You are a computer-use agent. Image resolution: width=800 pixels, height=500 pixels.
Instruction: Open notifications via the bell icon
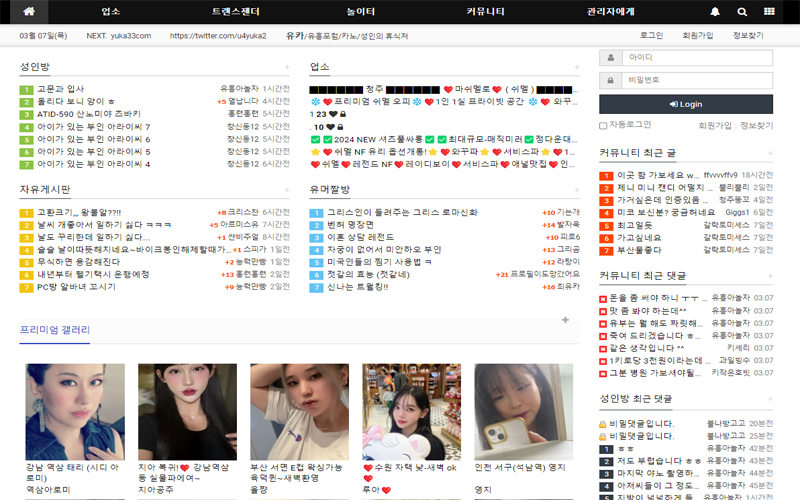click(x=715, y=12)
